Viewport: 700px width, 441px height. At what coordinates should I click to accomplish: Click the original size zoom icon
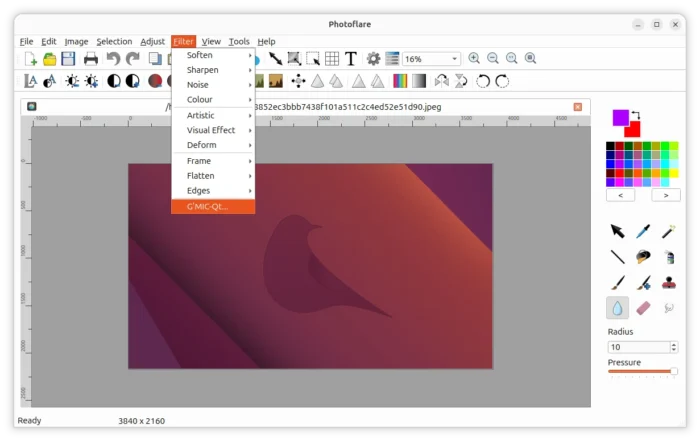(512, 58)
